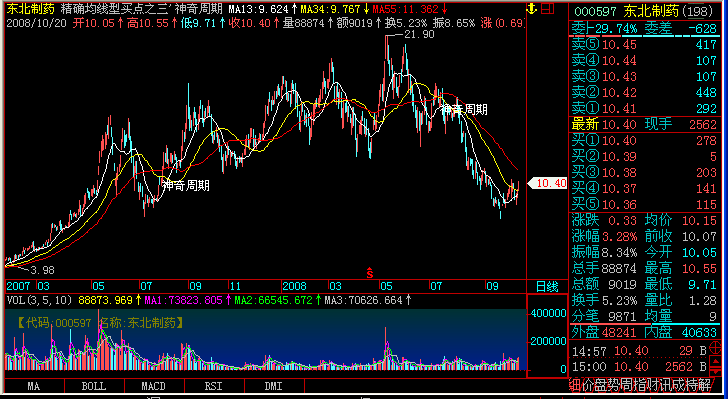Click the 2007 label on the date axis
Screen dimensions: 728x399
[19, 286]
